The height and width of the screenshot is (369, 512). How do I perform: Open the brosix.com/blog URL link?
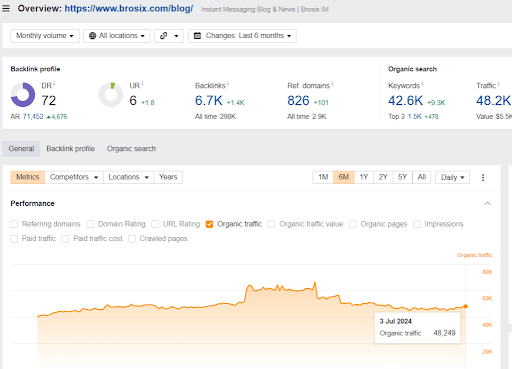[129, 9]
